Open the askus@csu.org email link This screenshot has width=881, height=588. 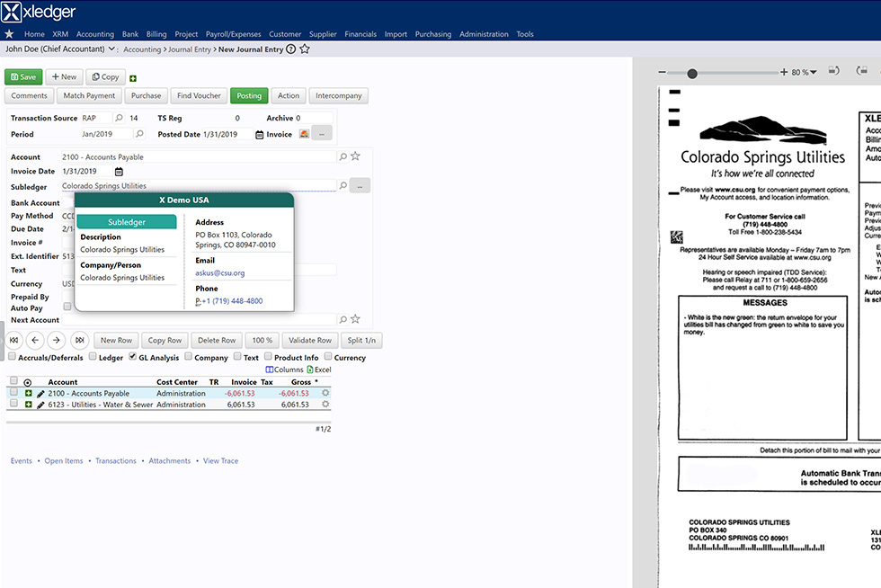tap(219, 273)
